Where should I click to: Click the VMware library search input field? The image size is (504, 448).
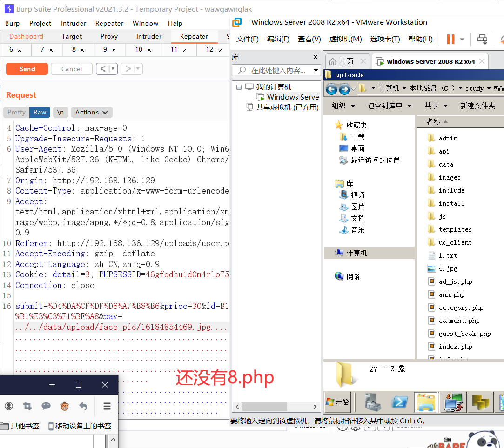click(x=276, y=70)
